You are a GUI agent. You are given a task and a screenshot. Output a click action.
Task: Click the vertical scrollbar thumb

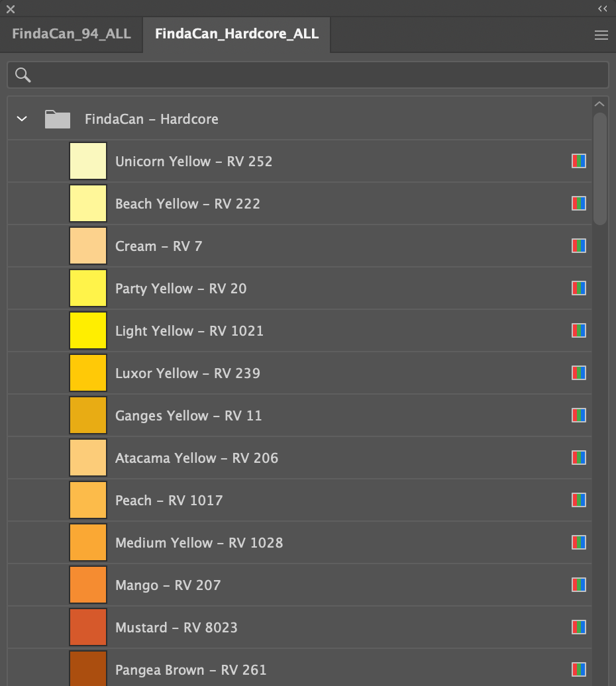point(600,168)
